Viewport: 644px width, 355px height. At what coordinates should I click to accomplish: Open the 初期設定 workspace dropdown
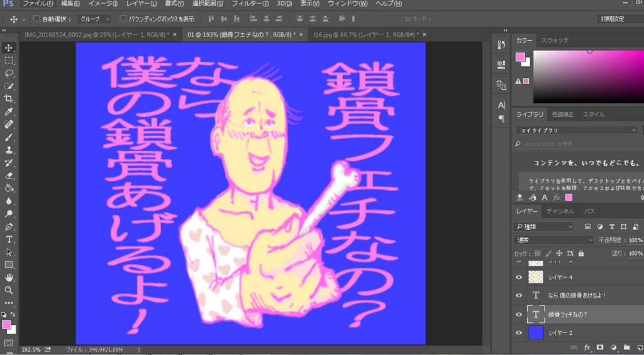(x=620, y=19)
